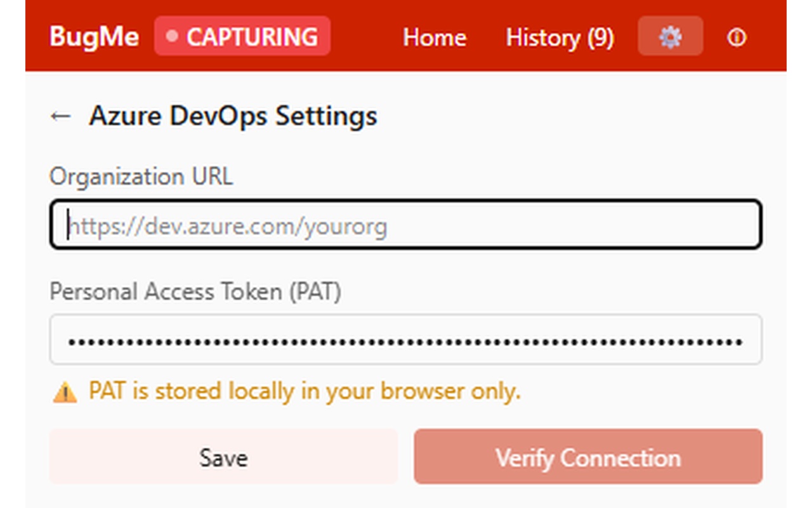The height and width of the screenshot is (508, 812).
Task: Open the settings gear icon
Action: tap(671, 36)
